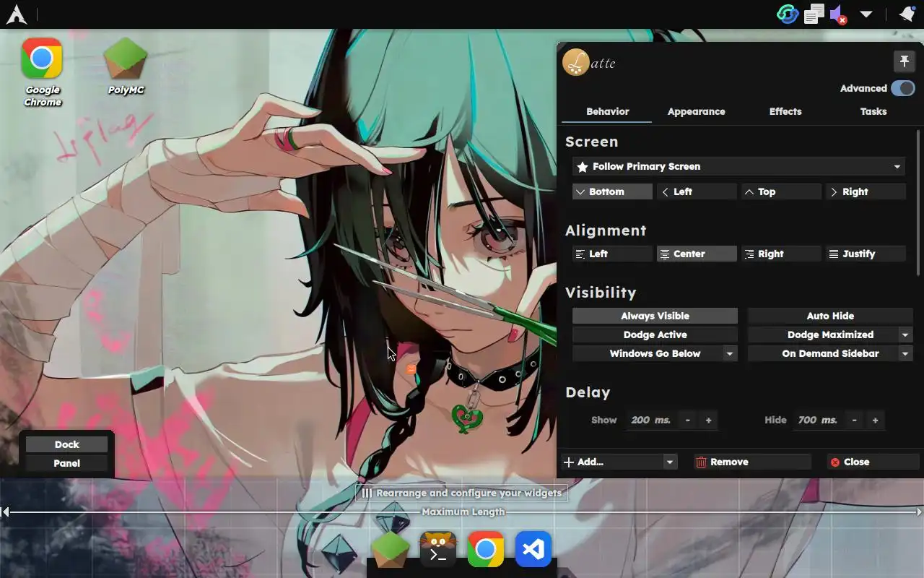This screenshot has height=578, width=924.
Task: Click right end handle of Maximum Length ruler
Action: pyautogui.click(x=919, y=512)
